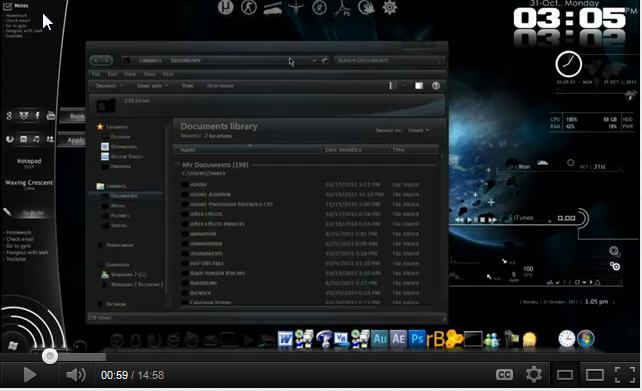Refresh the Explorer address bar
642x391 pixels.
[x=324, y=61]
